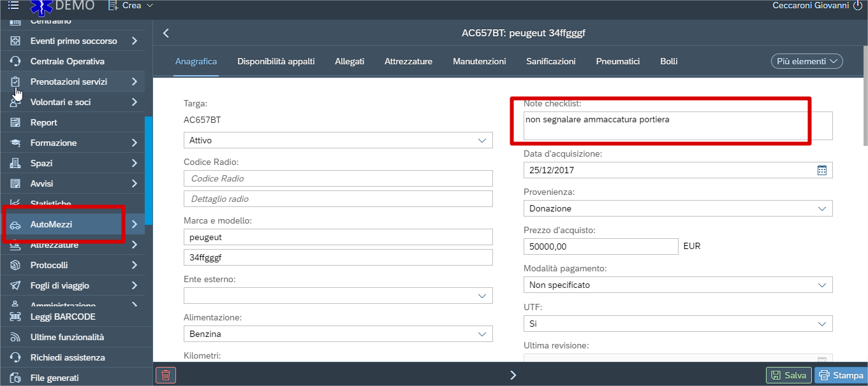The height and width of the screenshot is (386, 868).
Task: Open Leggi BARCODE from the sidebar
Action: pyautogui.click(x=63, y=317)
